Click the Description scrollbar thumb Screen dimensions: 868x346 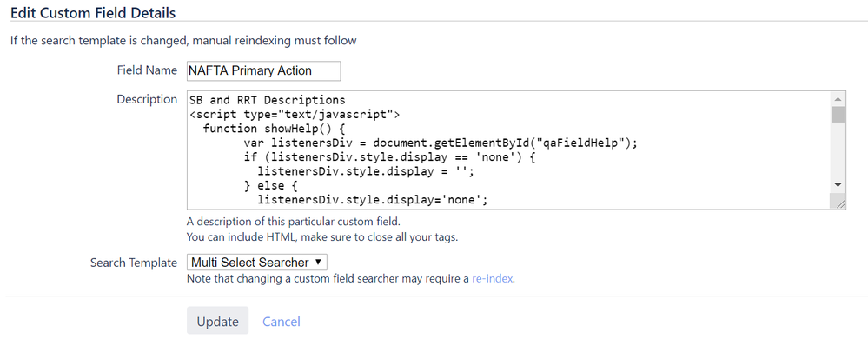838,115
